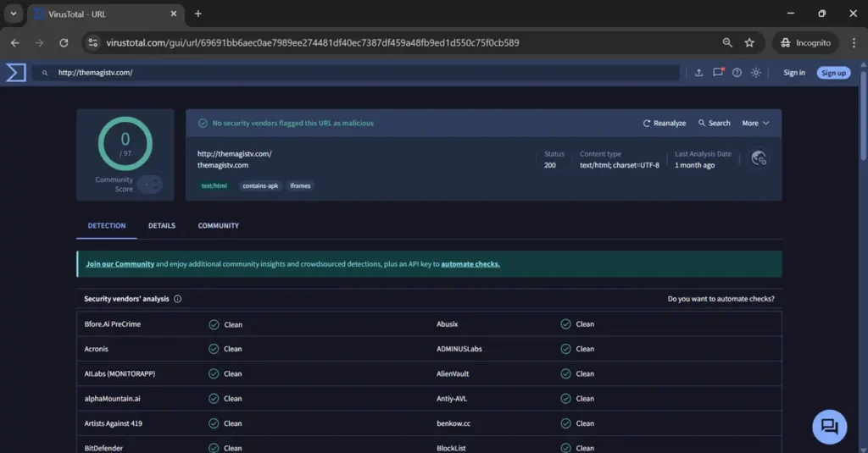Click the Status value 200

click(549, 165)
